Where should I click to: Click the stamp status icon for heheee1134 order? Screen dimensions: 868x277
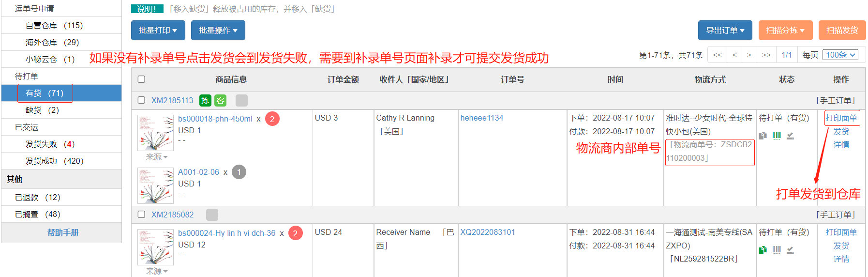point(790,136)
